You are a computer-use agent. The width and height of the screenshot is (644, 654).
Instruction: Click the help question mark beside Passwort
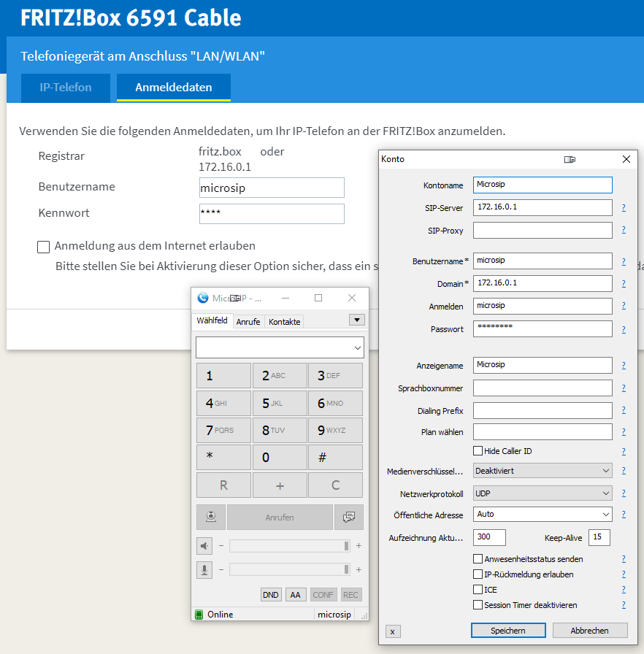624,329
